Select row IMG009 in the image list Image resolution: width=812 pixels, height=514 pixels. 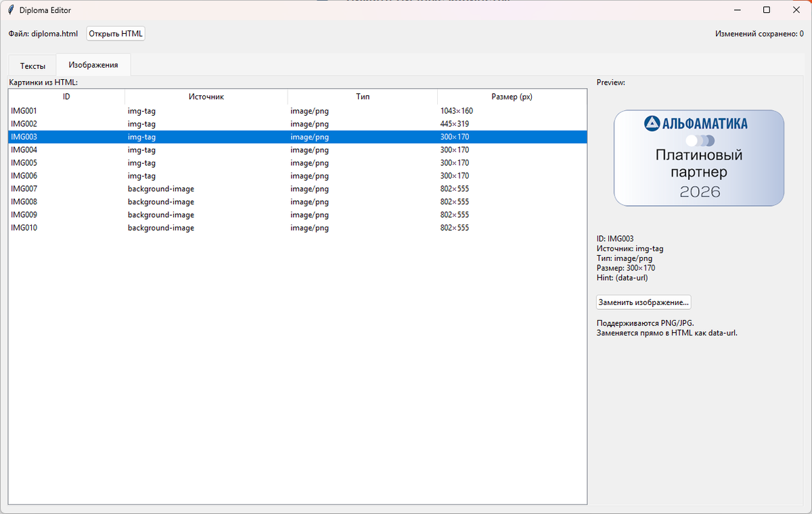tap(298, 215)
